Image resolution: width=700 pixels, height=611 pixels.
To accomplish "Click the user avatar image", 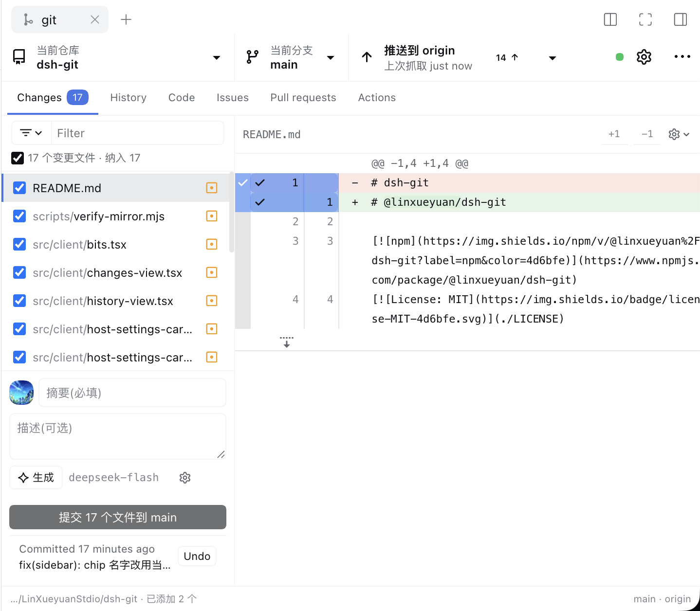I will 21,393.
